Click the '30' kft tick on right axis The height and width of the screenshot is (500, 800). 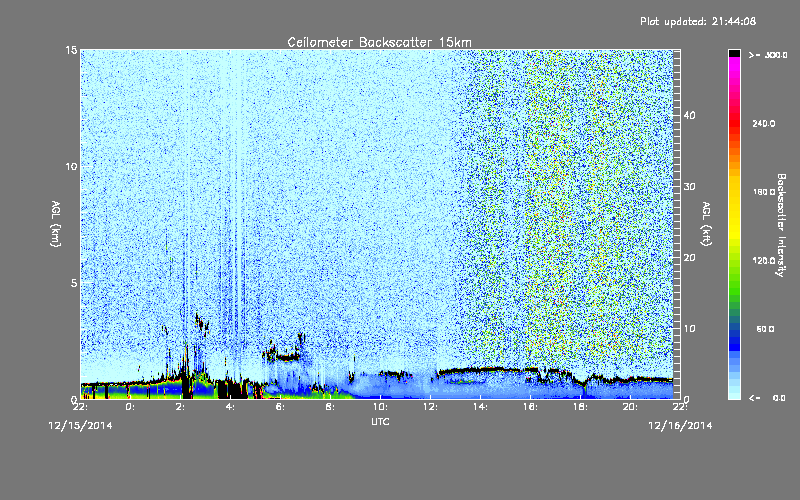689,187
